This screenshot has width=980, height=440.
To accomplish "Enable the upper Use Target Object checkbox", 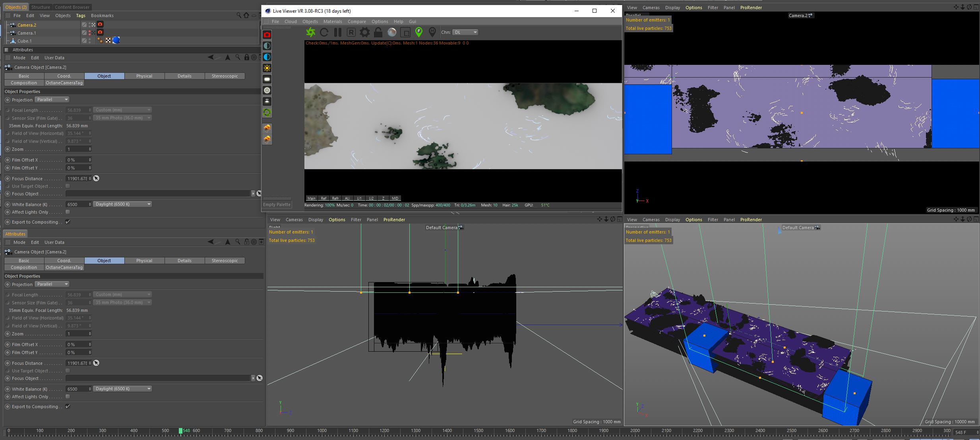I will [x=68, y=186].
